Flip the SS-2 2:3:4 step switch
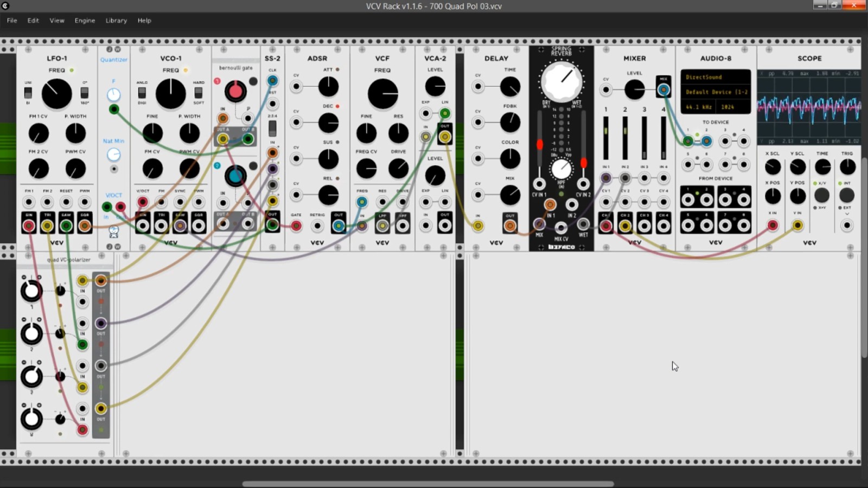 pos(272,129)
